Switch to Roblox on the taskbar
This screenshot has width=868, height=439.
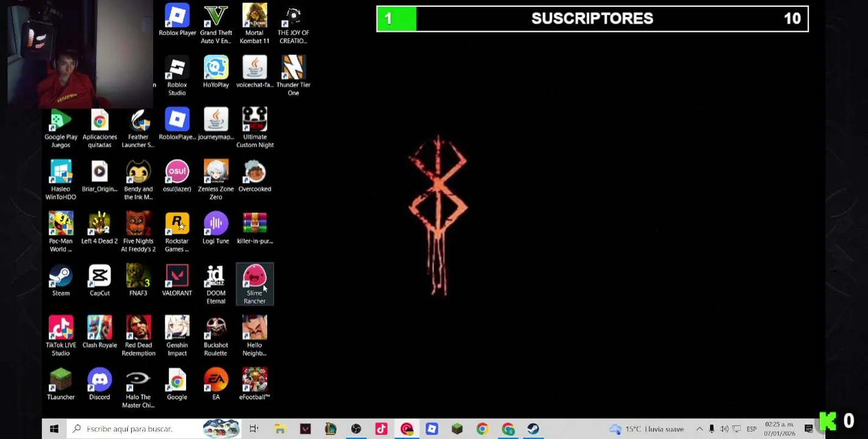pyautogui.click(x=432, y=429)
